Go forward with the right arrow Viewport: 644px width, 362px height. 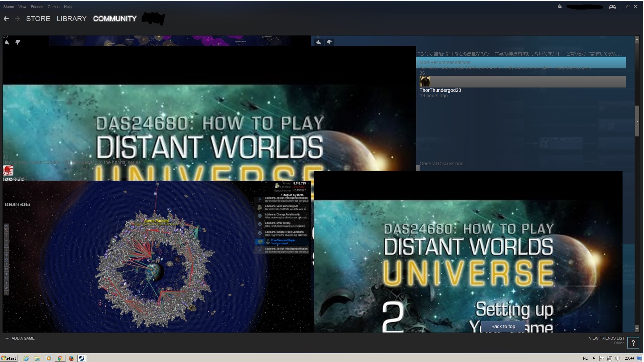(17, 19)
